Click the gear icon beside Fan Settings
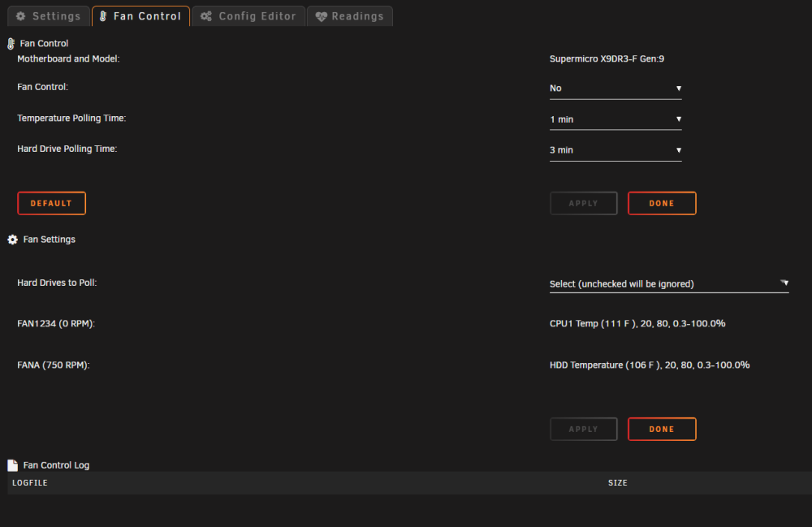Image resolution: width=812 pixels, height=527 pixels. [x=13, y=240]
